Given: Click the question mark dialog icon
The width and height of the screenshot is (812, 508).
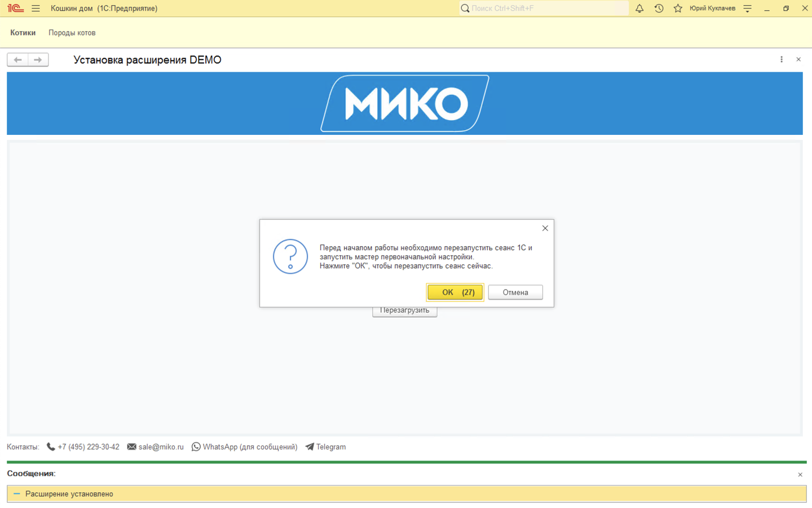Looking at the screenshot, I should (x=290, y=257).
